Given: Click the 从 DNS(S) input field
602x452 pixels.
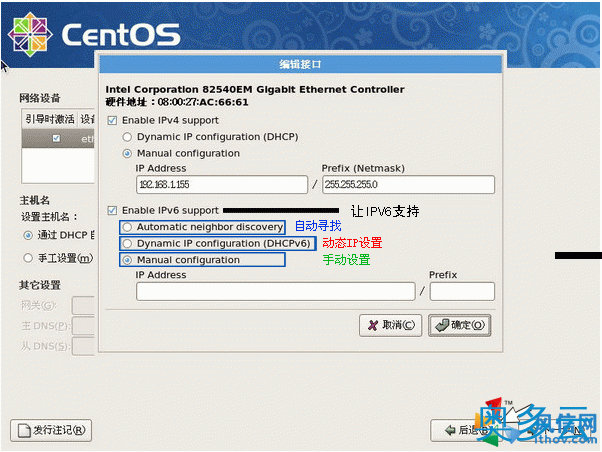Looking at the screenshot, I should (83, 346).
